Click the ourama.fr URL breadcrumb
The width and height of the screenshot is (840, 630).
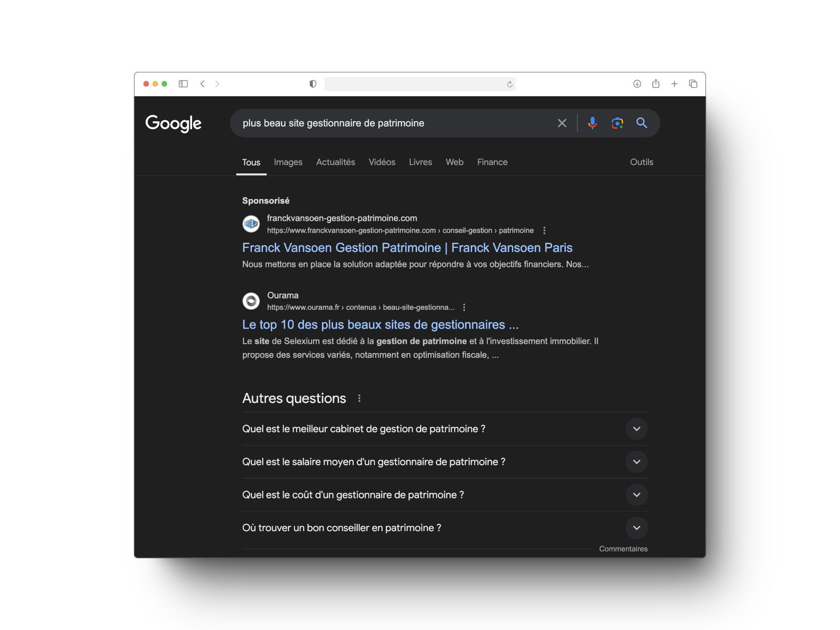coord(361,307)
